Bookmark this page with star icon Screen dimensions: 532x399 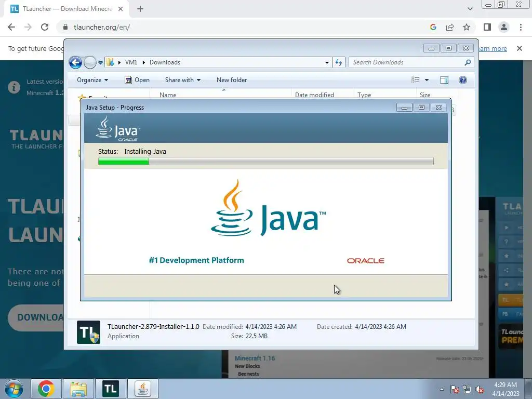467,27
